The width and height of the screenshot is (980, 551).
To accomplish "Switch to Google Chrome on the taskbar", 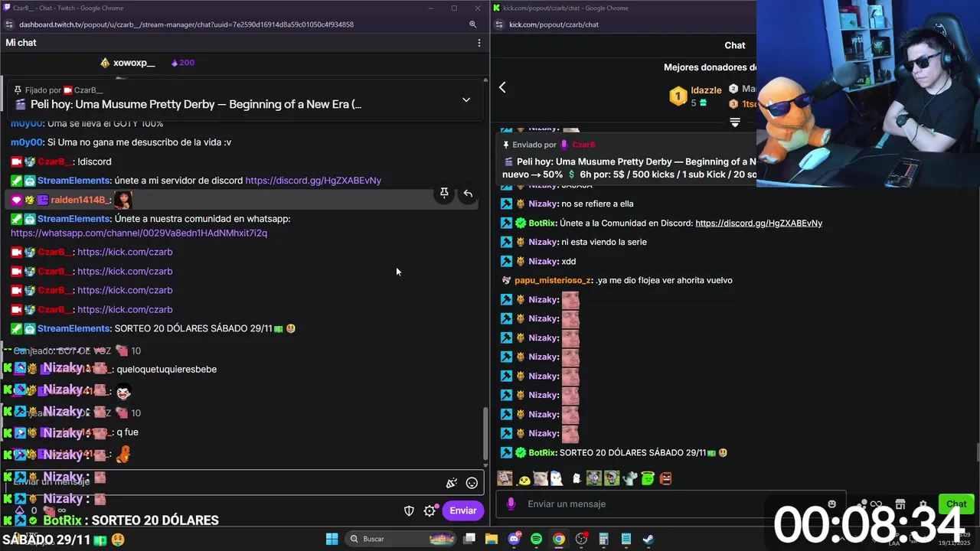I will (559, 539).
